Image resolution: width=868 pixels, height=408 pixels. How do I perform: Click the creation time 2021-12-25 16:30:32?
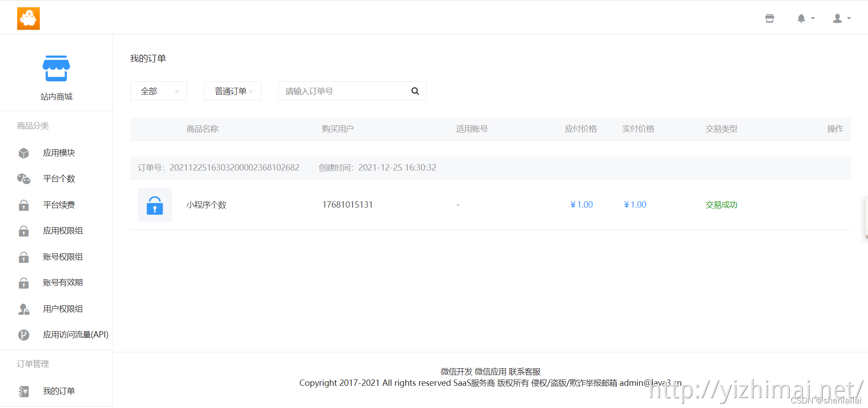click(397, 167)
